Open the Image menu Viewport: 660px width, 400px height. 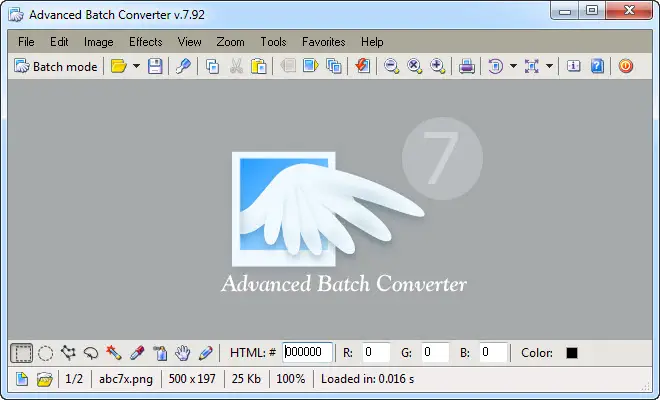click(x=98, y=42)
